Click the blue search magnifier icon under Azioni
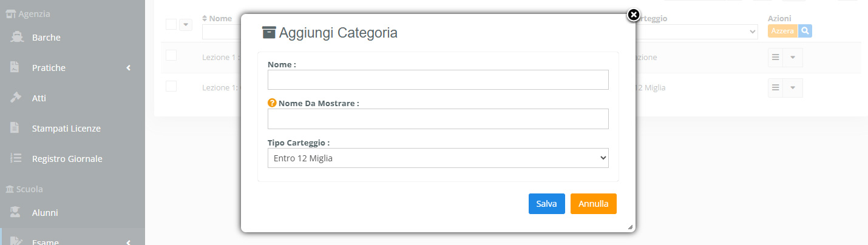This screenshot has height=245, width=868. pos(805,31)
